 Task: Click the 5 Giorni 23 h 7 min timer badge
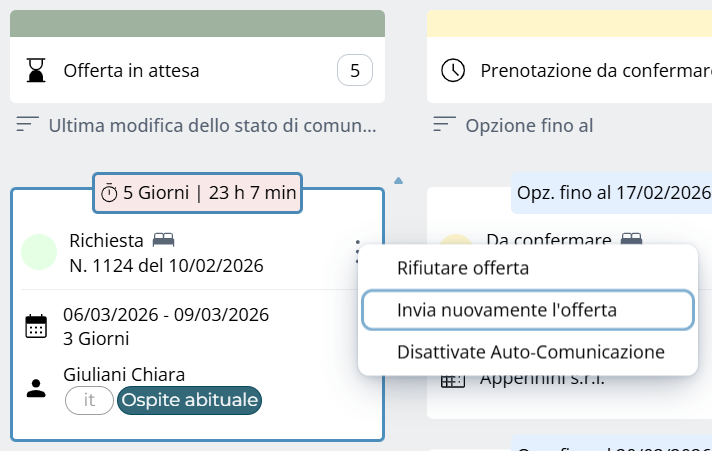point(198,193)
